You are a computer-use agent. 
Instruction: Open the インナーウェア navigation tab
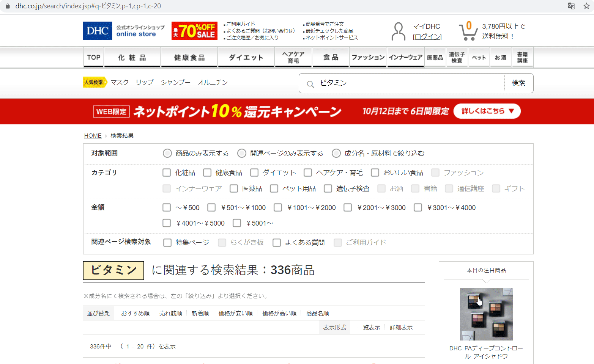(405, 57)
